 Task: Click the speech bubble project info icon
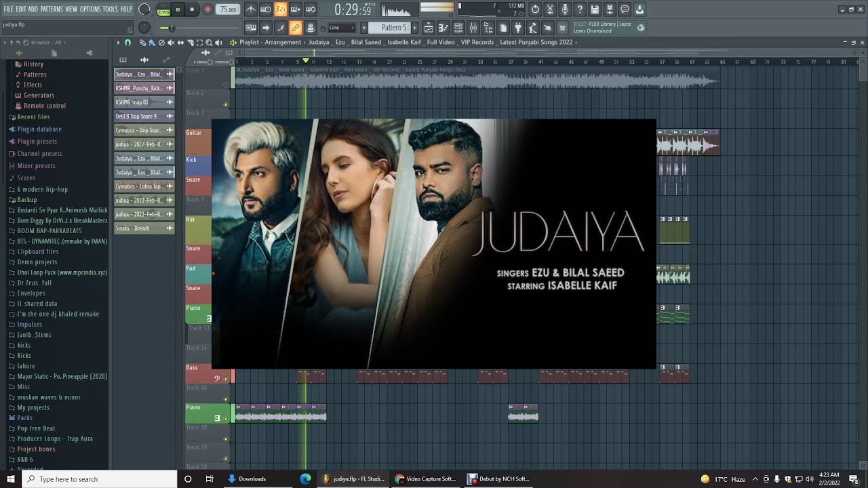pyautogui.click(x=625, y=9)
